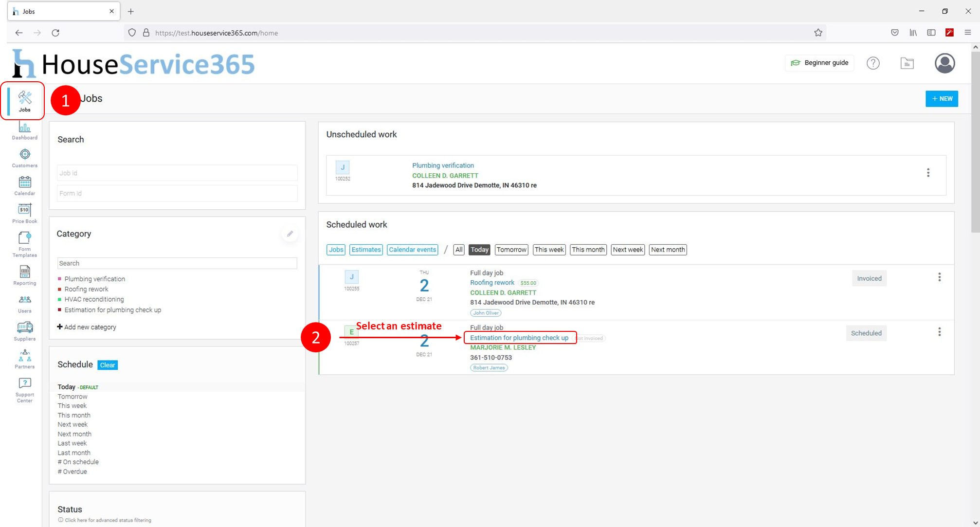Image resolution: width=980 pixels, height=527 pixels.
Task: Click the Category search field
Action: point(177,263)
